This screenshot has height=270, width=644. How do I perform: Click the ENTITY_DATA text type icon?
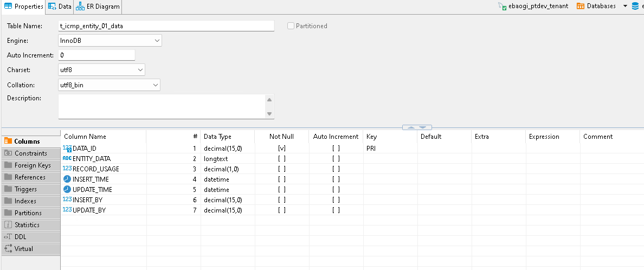point(67,158)
